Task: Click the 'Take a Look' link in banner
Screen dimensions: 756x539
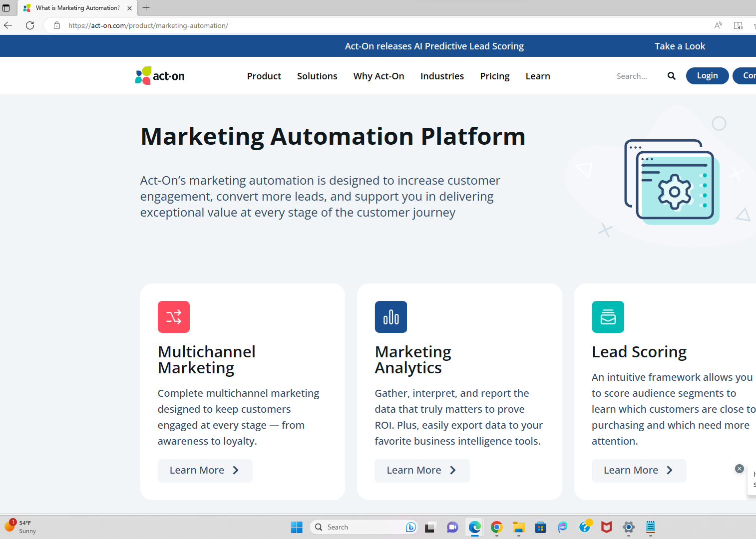Action: pyautogui.click(x=680, y=46)
